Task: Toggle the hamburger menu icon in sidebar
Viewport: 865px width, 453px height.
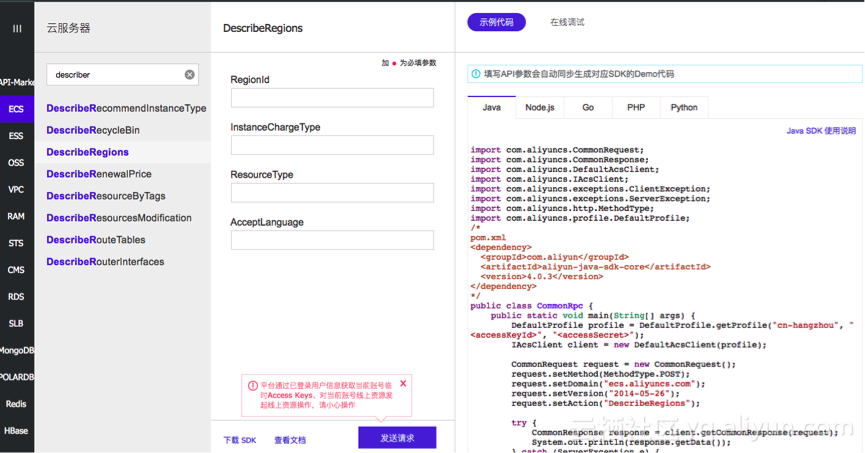Action: point(17,28)
